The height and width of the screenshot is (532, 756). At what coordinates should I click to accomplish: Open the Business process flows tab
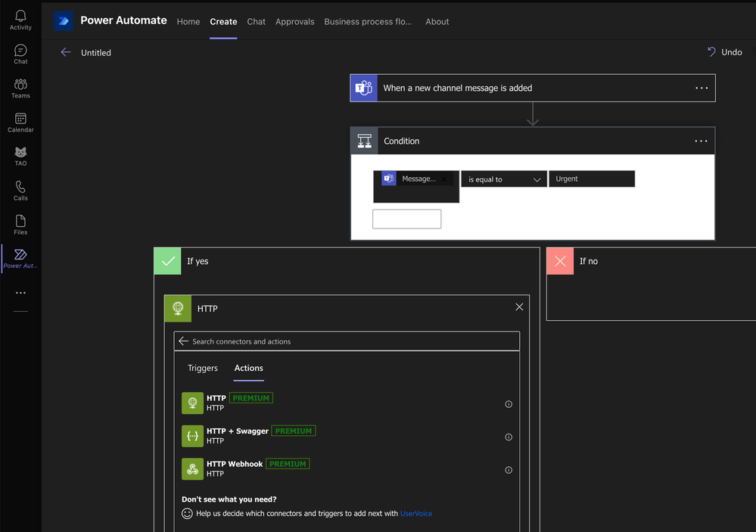tap(368, 22)
